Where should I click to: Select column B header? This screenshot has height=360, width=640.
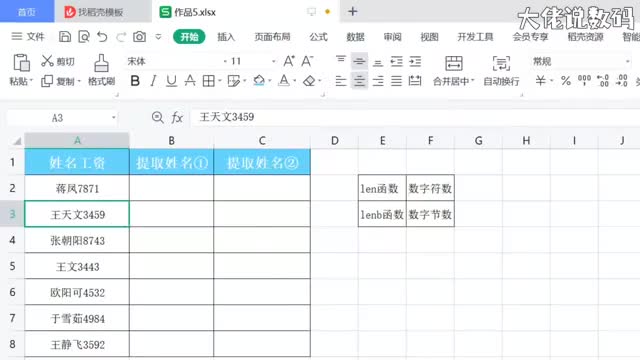[171, 140]
